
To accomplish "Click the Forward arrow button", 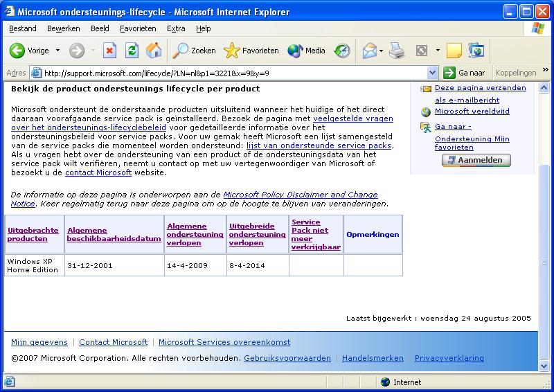I will pos(77,51).
